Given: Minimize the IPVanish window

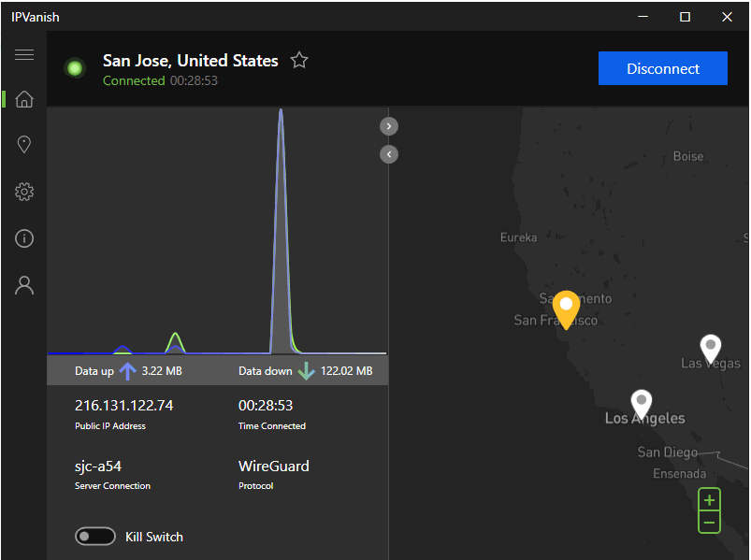Looking at the screenshot, I should (x=643, y=17).
